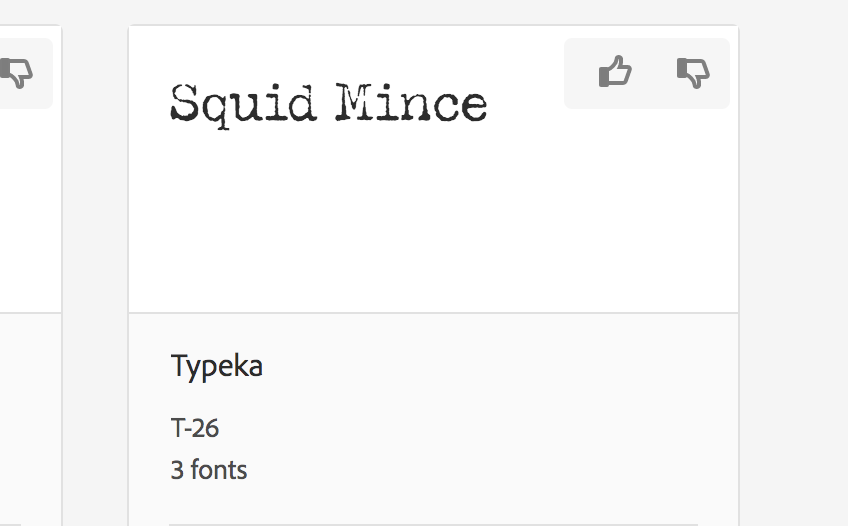The width and height of the screenshot is (848, 526).
Task: Click the thumbs down icon on the Typeka card
Action: click(693, 72)
